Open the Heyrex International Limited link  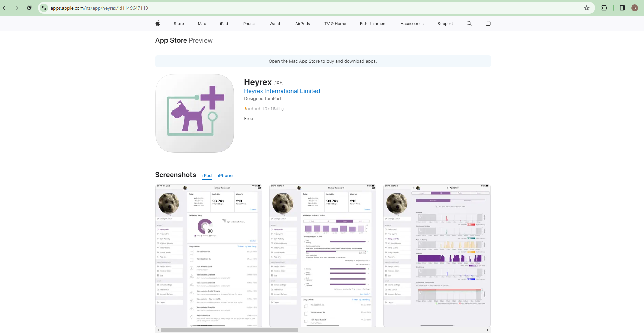[282, 91]
